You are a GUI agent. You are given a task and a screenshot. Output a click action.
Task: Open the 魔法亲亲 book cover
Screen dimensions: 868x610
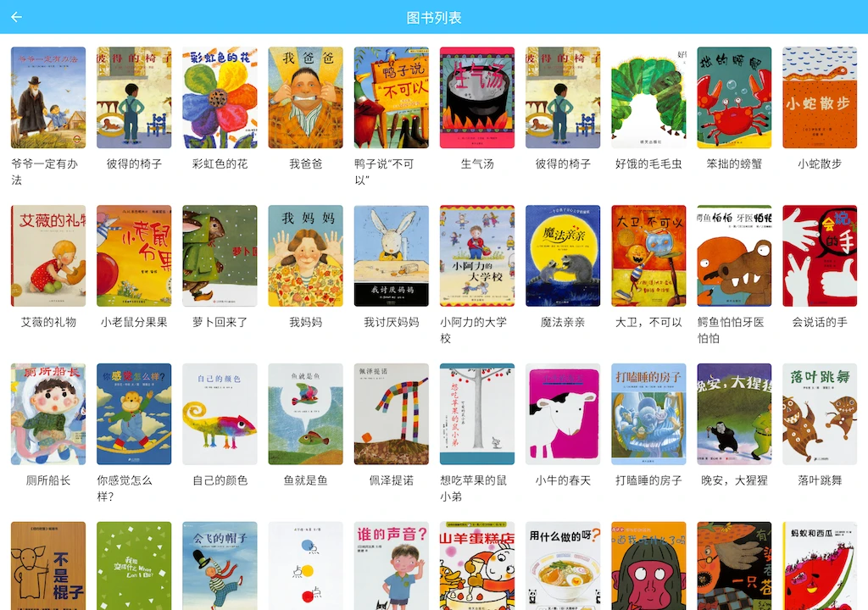563,256
